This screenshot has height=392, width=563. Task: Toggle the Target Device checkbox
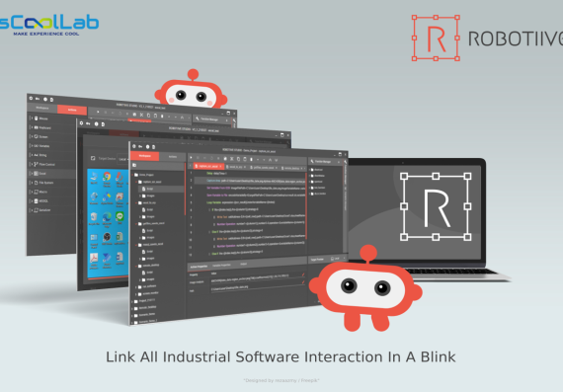coord(93,158)
